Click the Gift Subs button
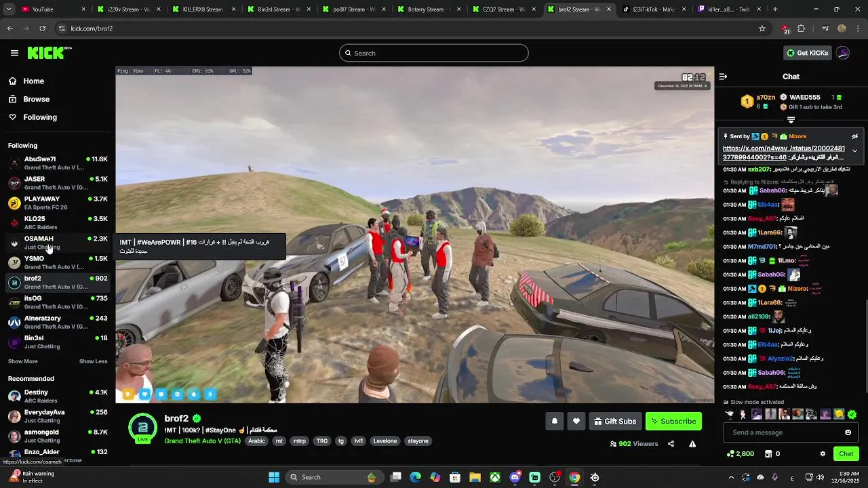The image size is (868, 488). tap(615, 422)
